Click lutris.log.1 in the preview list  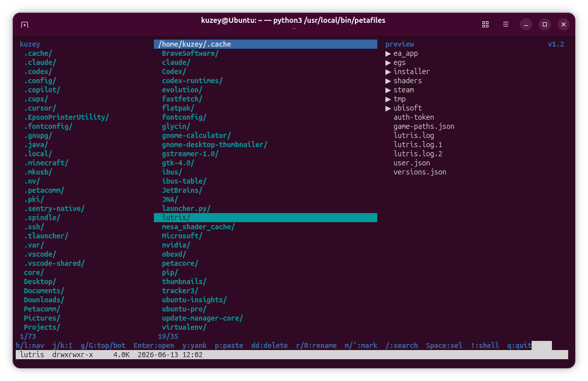(418, 145)
